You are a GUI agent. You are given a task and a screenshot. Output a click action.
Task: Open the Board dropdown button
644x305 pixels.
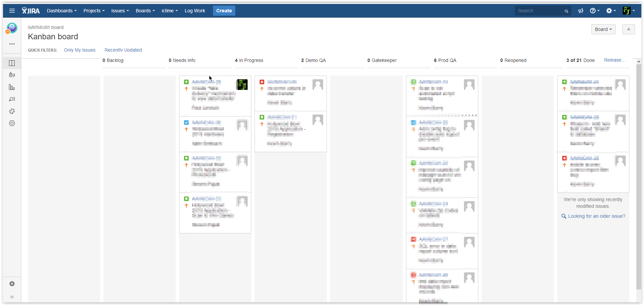point(603,29)
